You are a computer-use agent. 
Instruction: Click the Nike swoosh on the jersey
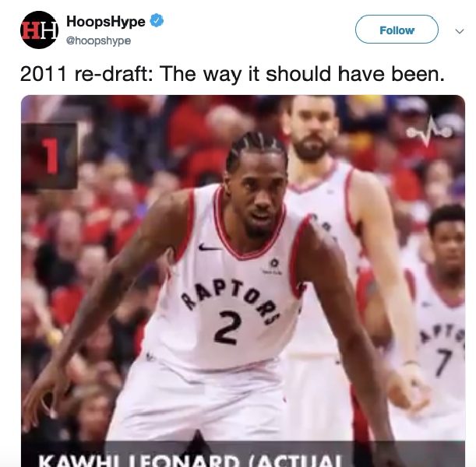pyautogui.click(x=210, y=248)
